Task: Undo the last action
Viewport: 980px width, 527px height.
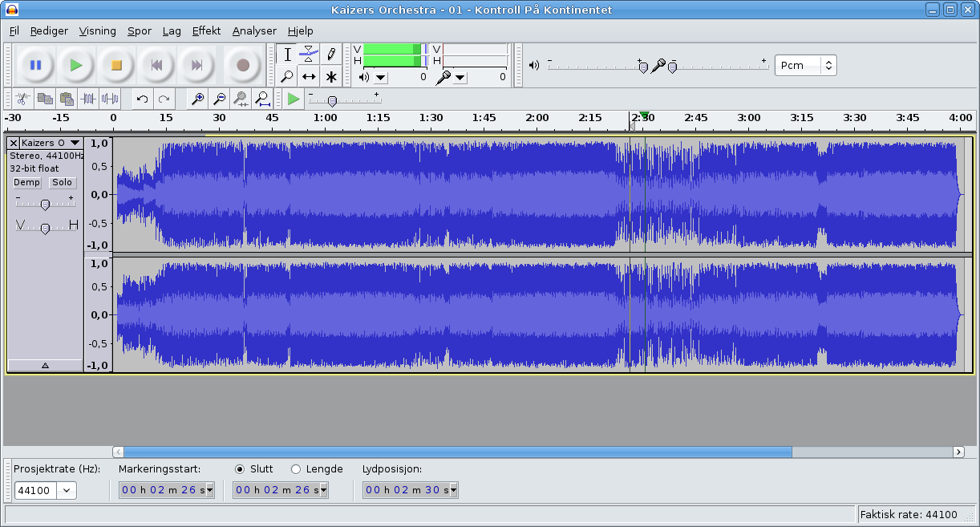Action: tap(142, 99)
